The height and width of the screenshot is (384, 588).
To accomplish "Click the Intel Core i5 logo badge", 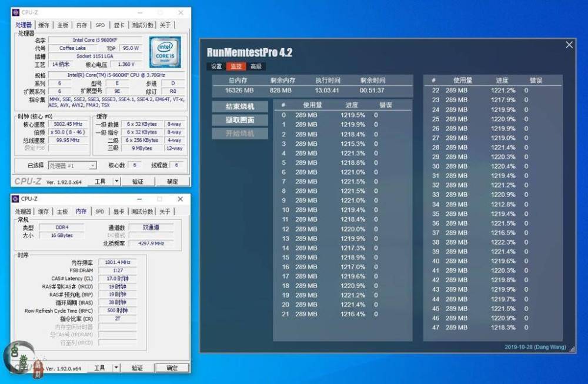I will click(x=165, y=52).
